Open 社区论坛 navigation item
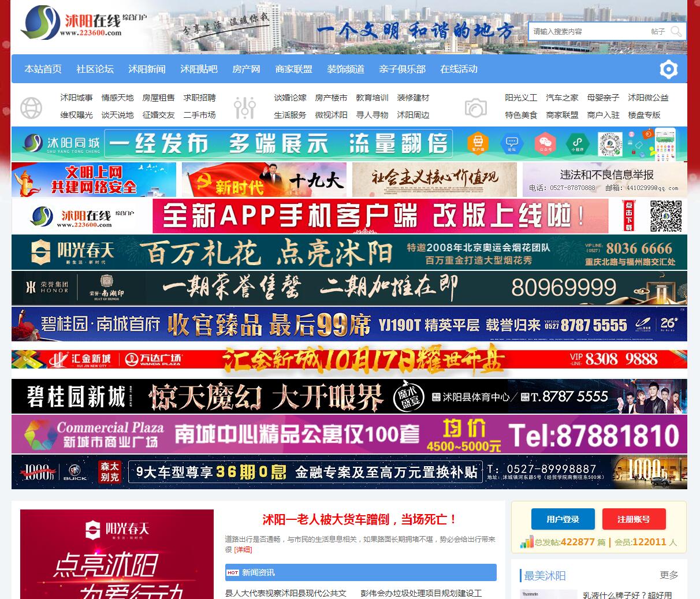The image size is (700, 599). click(x=95, y=69)
